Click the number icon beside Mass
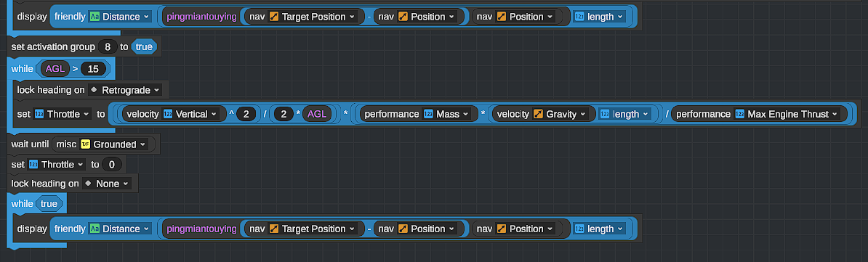The height and width of the screenshot is (262, 868). pos(428,115)
